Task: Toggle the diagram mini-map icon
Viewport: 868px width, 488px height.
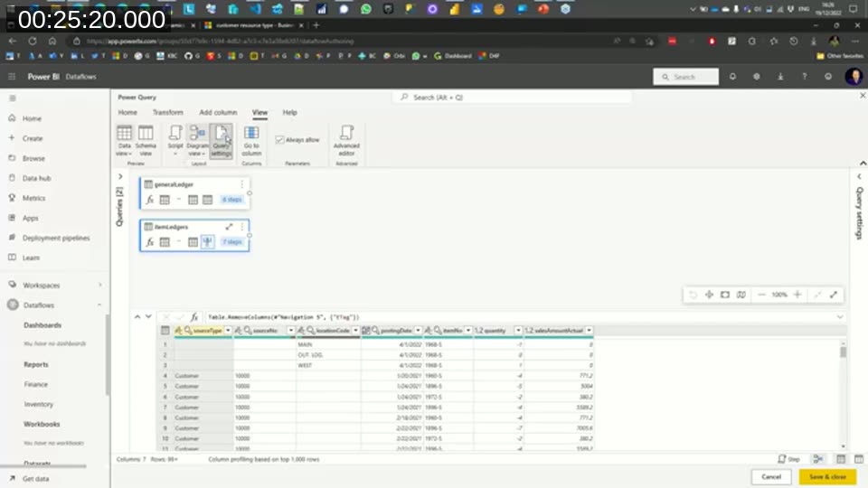Action: click(741, 295)
